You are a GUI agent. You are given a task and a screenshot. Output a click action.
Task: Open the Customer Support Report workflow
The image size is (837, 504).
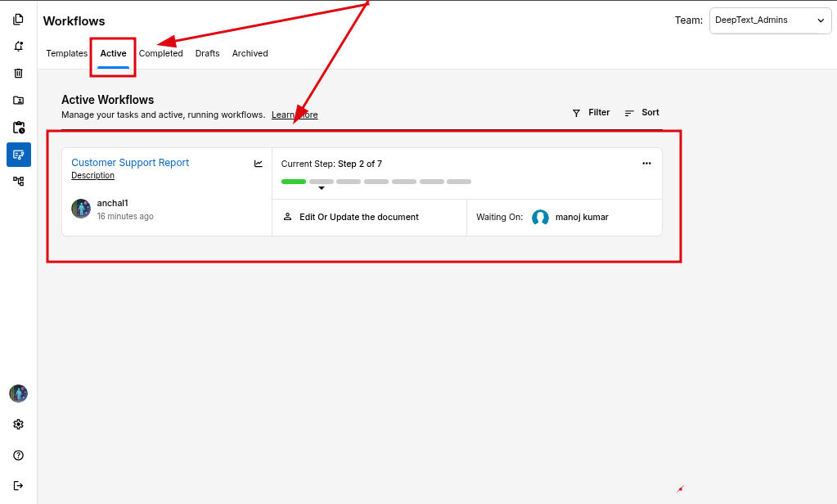[130, 163]
